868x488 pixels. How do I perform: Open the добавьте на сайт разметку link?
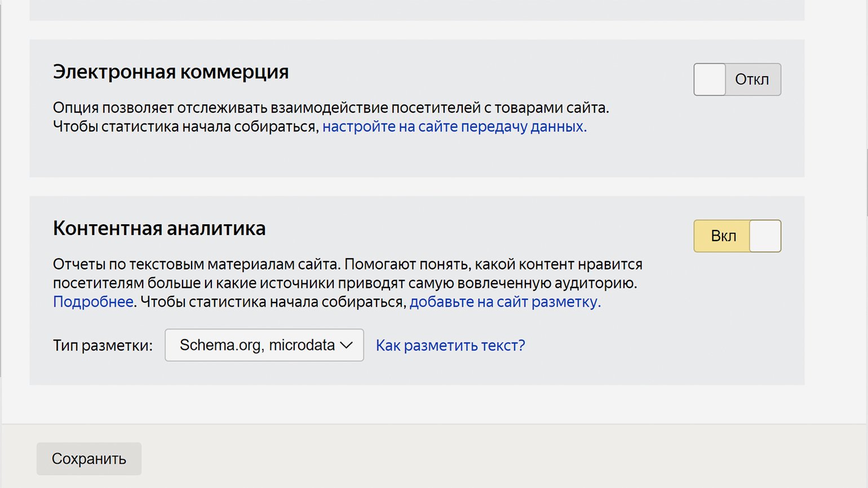click(505, 302)
